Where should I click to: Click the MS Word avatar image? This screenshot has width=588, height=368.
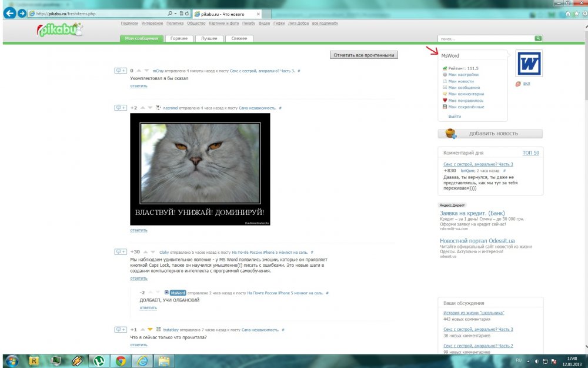point(529,63)
